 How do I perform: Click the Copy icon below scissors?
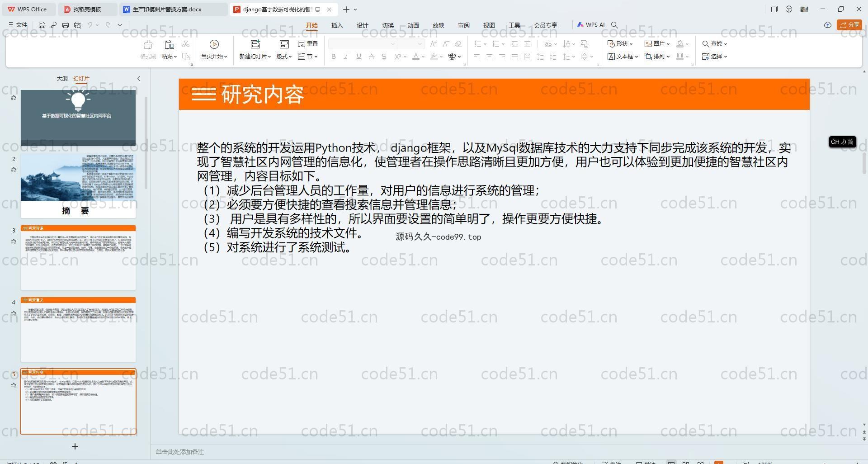click(x=186, y=57)
